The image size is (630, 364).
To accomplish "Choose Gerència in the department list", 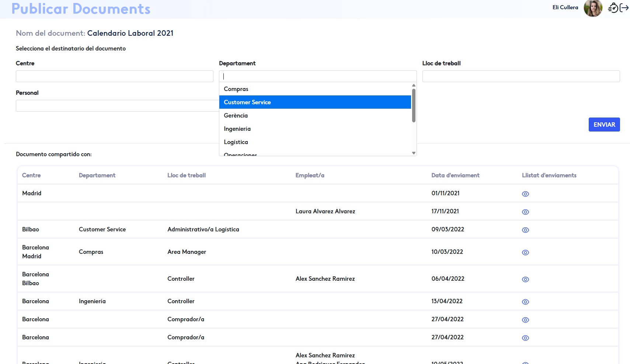I will point(236,115).
